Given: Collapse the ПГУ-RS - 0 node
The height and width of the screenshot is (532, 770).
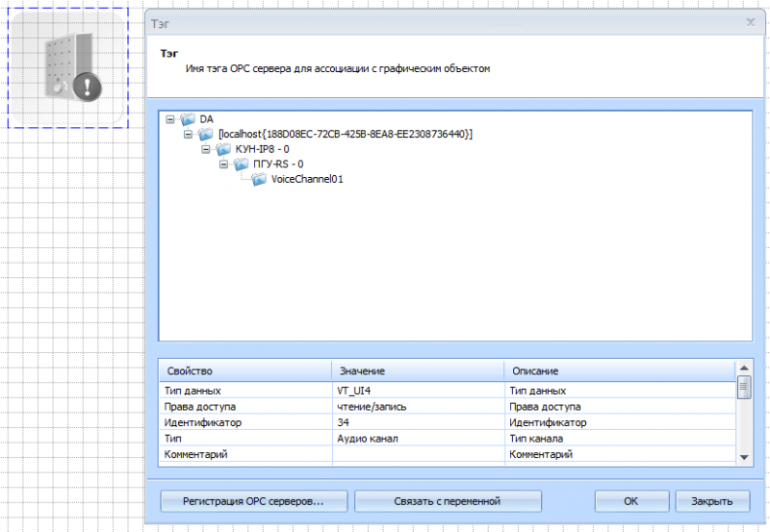Looking at the screenshot, I should pos(224,165).
